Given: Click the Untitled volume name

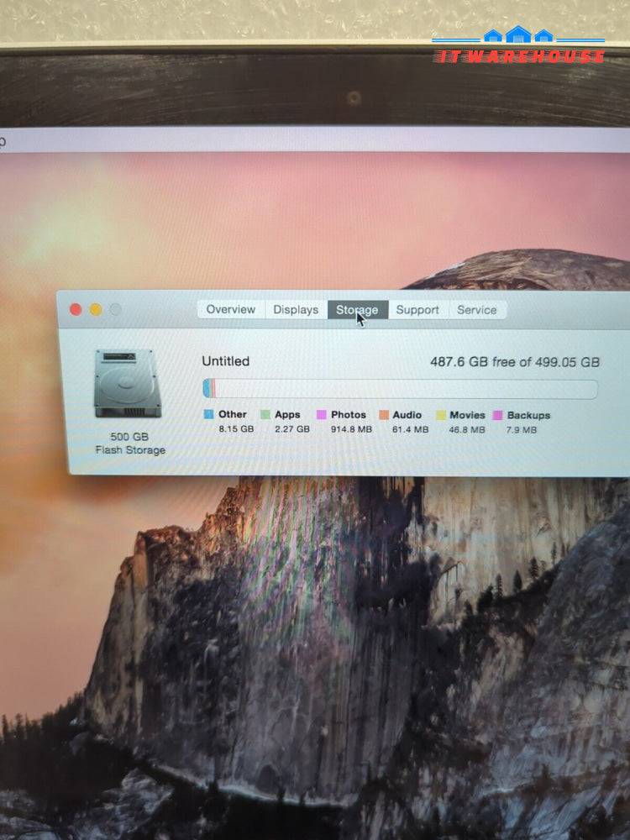Looking at the screenshot, I should (225, 361).
